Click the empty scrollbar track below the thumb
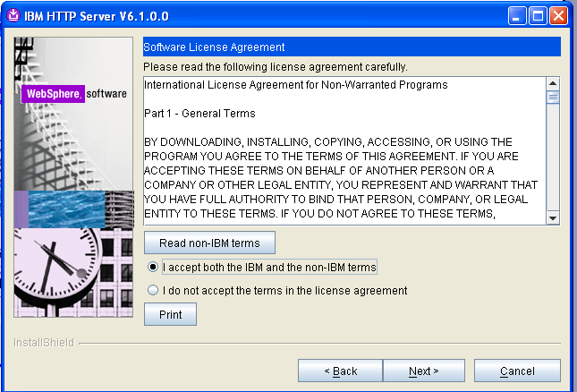 click(x=553, y=158)
